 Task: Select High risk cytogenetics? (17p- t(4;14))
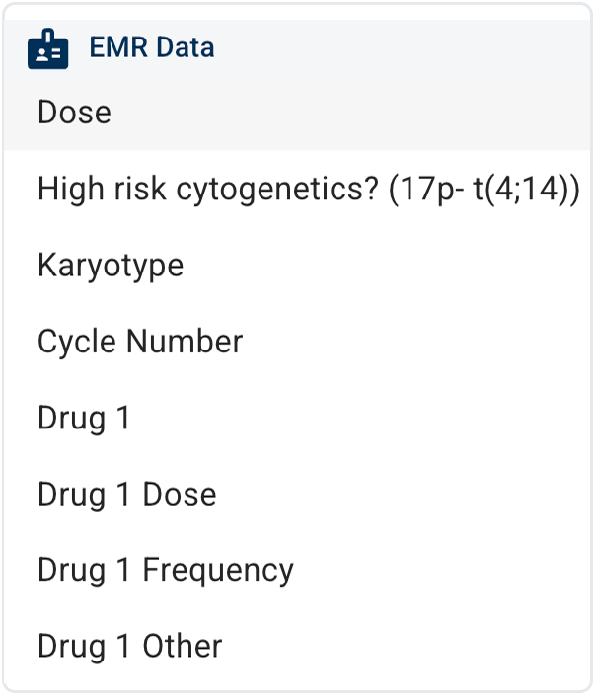(x=308, y=189)
